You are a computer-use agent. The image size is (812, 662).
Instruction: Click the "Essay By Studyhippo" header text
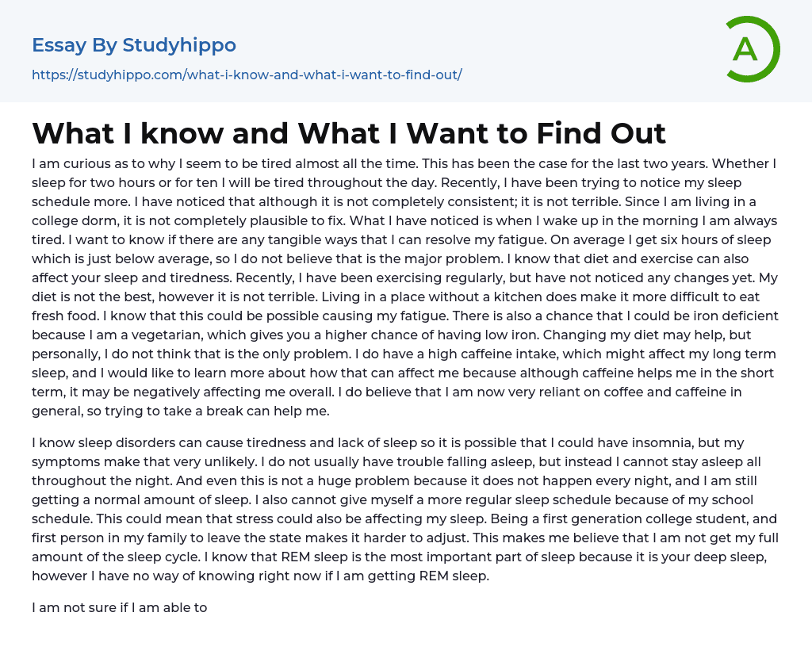(x=134, y=44)
